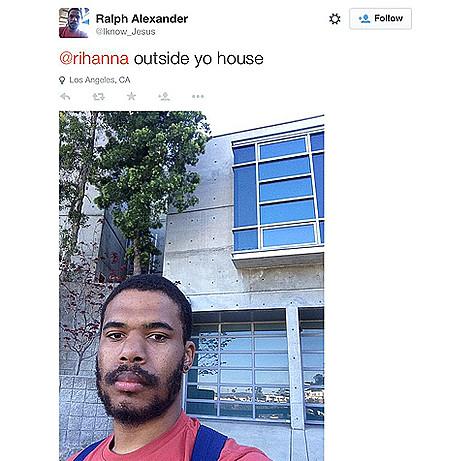Screen dimensions: 475x461
Task: Click the @Iknow_Jesus handle
Action: [125, 32]
